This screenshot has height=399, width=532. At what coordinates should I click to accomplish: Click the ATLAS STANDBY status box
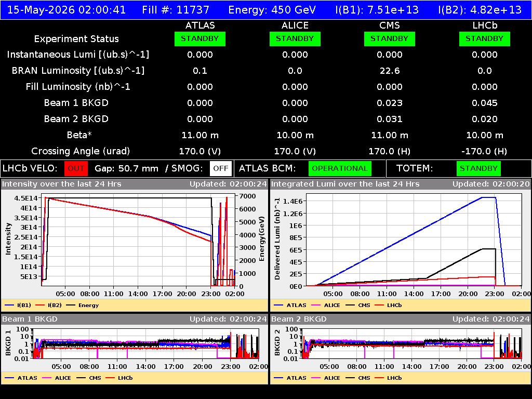click(200, 38)
